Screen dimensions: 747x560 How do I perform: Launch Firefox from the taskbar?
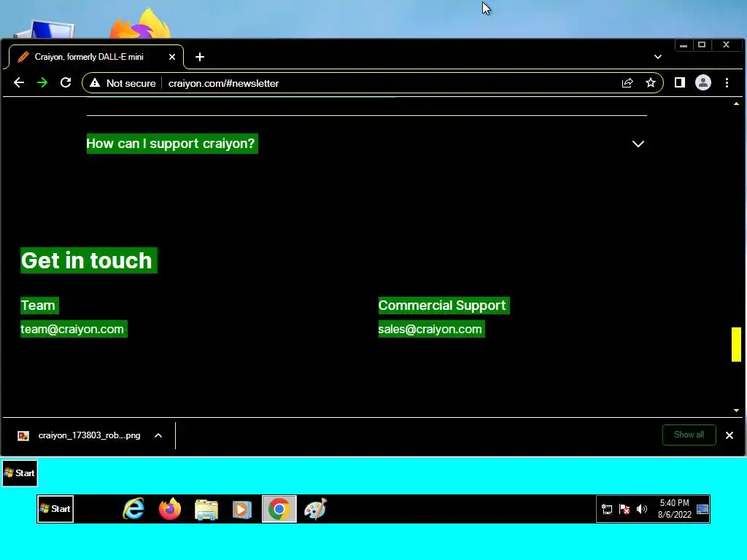(170, 509)
